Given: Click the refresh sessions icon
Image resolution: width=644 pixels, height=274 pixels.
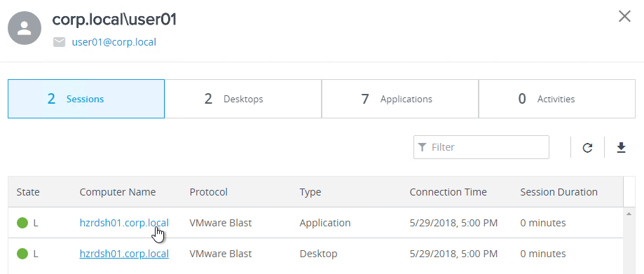Looking at the screenshot, I should point(587,147).
